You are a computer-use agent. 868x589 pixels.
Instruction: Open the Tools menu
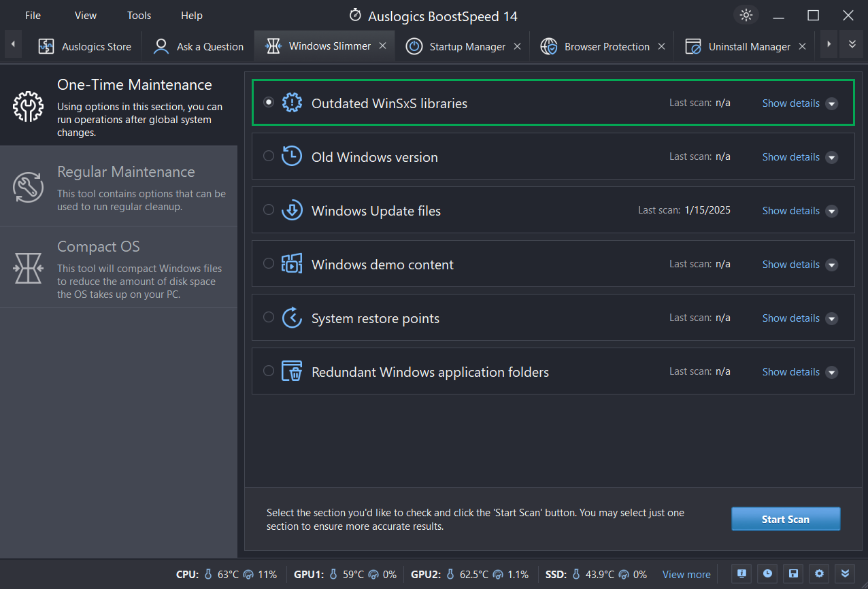(x=139, y=15)
